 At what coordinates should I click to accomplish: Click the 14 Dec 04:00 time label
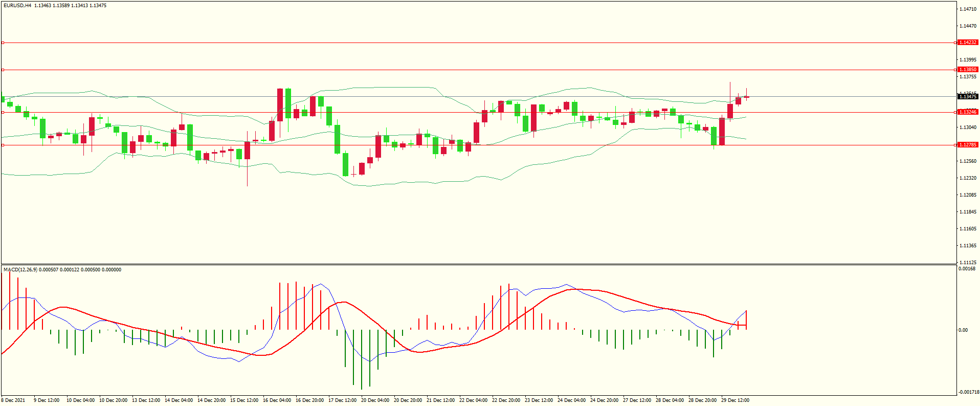pos(179,400)
